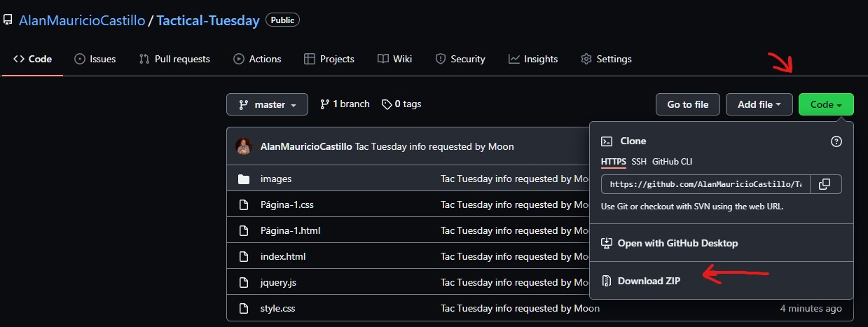Select the Code tab
The height and width of the screenshot is (327, 868).
click(x=32, y=59)
